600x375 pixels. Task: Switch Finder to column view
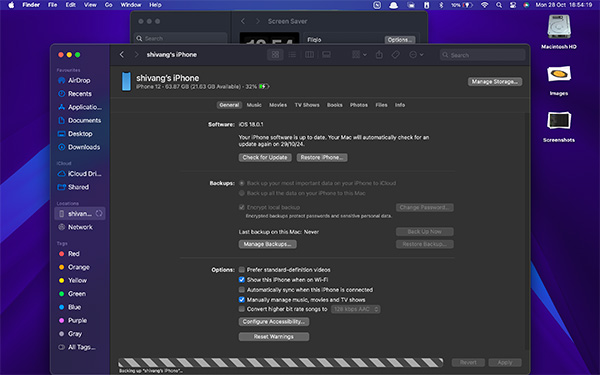click(309, 55)
